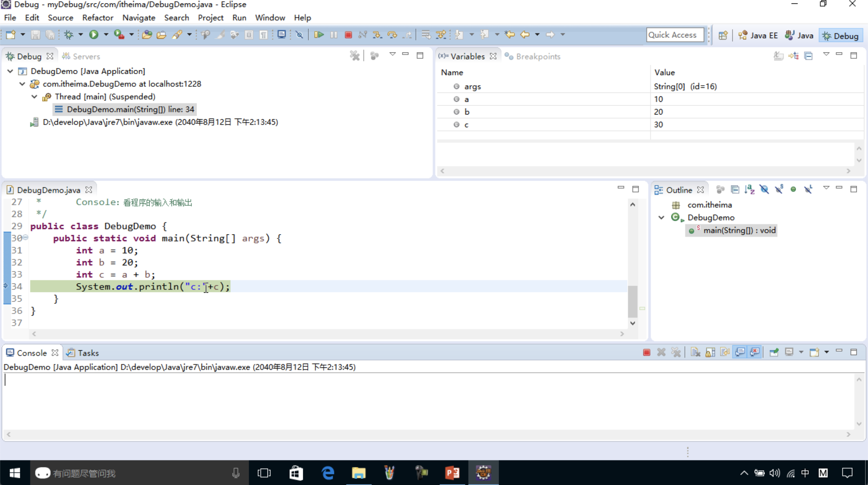Image resolution: width=868 pixels, height=485 pixels.
Task: Click the editor vertical scrollbar thumb
Action: coord(632,301)
